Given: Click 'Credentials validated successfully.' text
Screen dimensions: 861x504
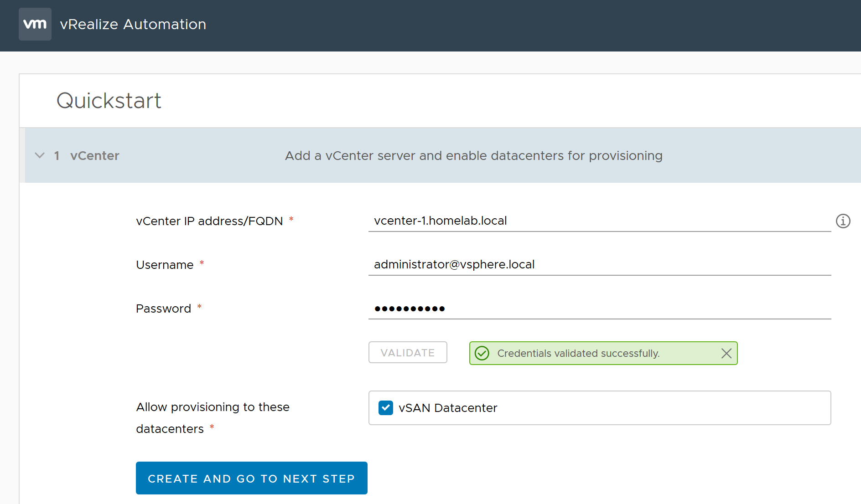Looking at the screenshot, I should (x=578, y=353).
